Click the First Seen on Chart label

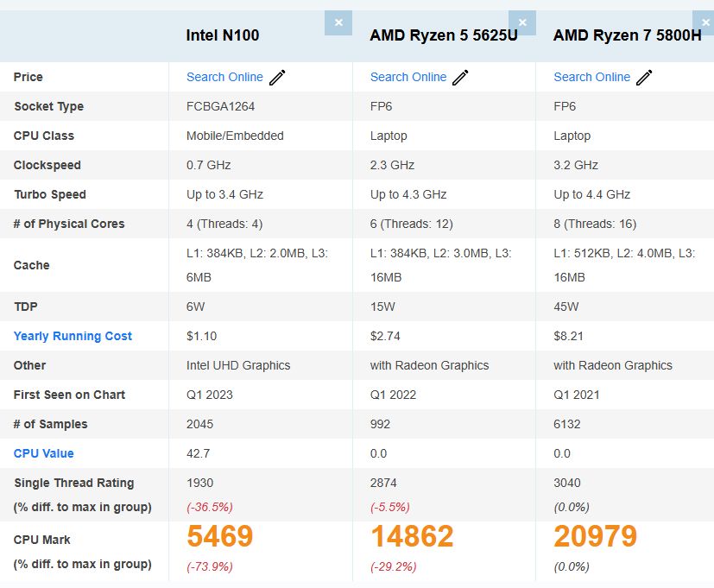coord(69,395)
